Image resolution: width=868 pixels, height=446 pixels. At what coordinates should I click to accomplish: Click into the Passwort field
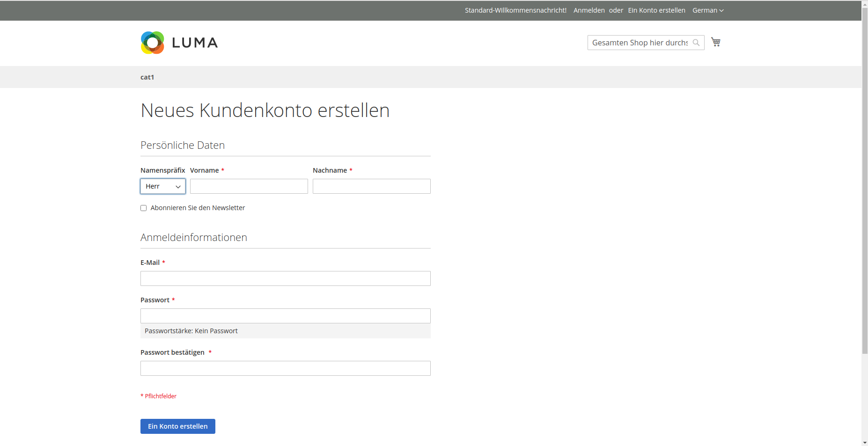click(x=286, y=316)
